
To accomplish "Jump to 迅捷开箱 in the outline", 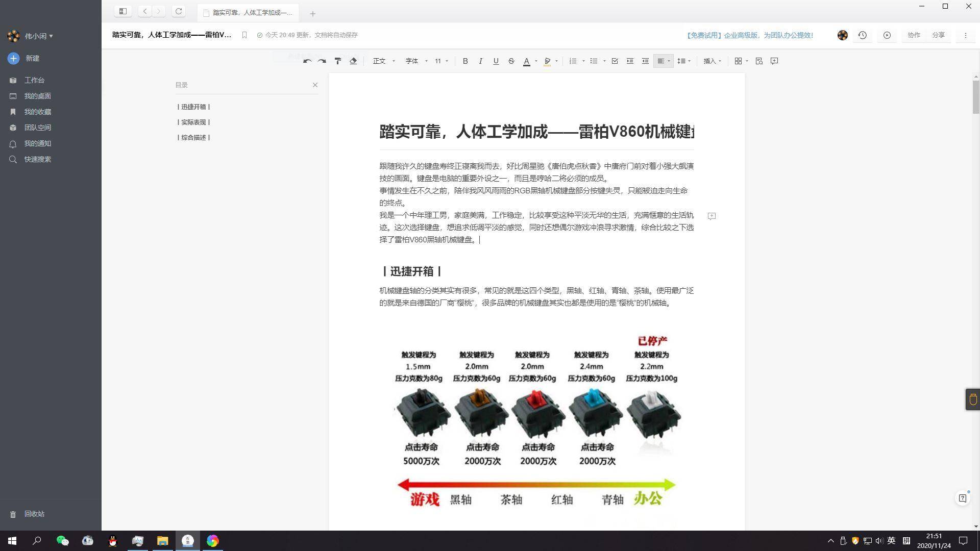I will coord(194,107).
